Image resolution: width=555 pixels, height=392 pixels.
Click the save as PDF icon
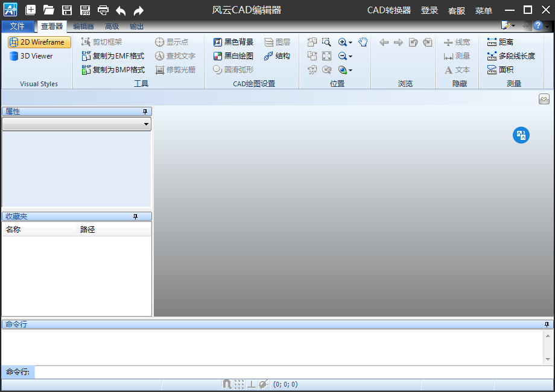pos(85,10)
